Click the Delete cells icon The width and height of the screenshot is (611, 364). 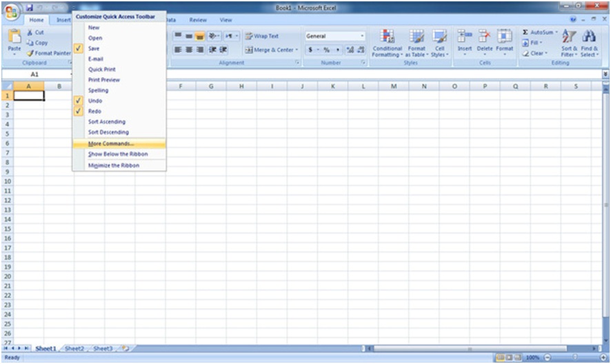tap(485, 37)
